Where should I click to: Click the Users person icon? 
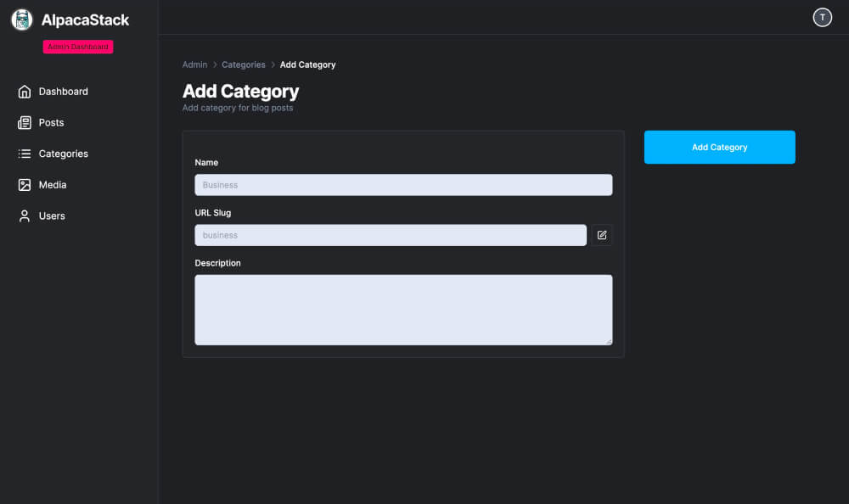[x=24, y=216]
